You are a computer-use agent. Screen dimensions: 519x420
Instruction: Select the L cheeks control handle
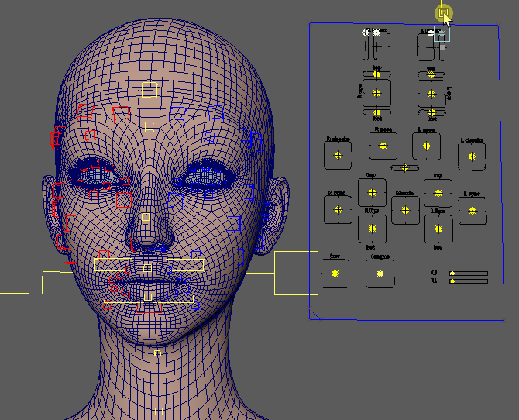coord(472,156)
